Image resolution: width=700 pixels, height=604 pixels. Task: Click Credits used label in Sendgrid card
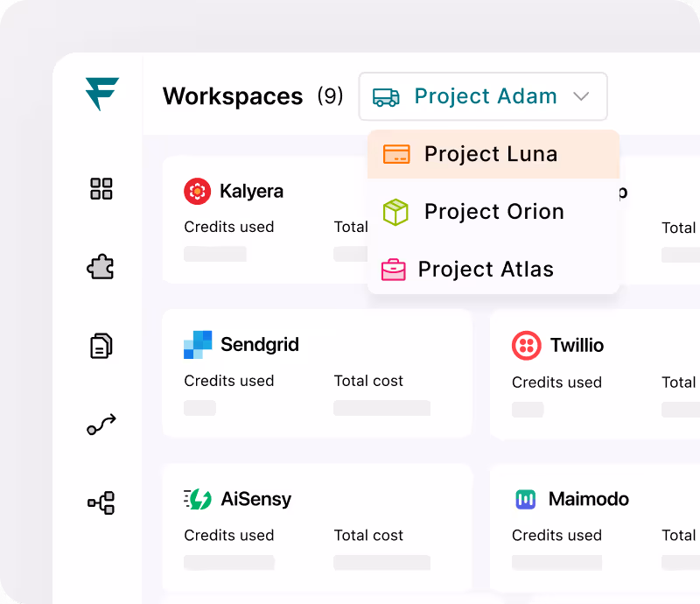coord(229,381)
